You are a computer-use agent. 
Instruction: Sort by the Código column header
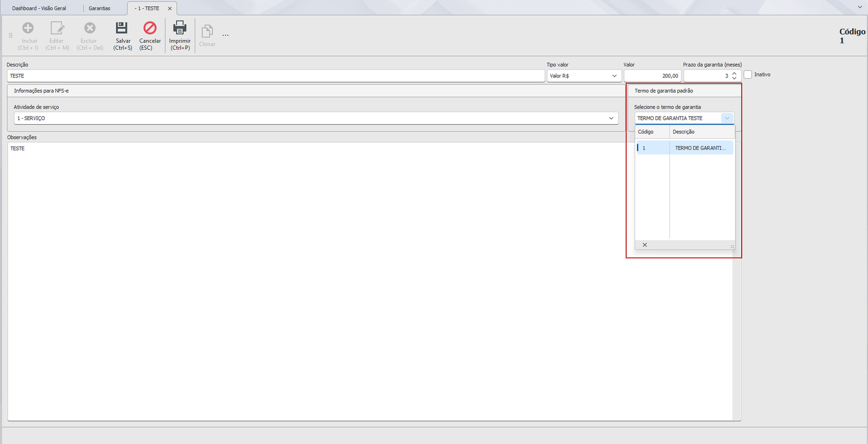(652, 132)
